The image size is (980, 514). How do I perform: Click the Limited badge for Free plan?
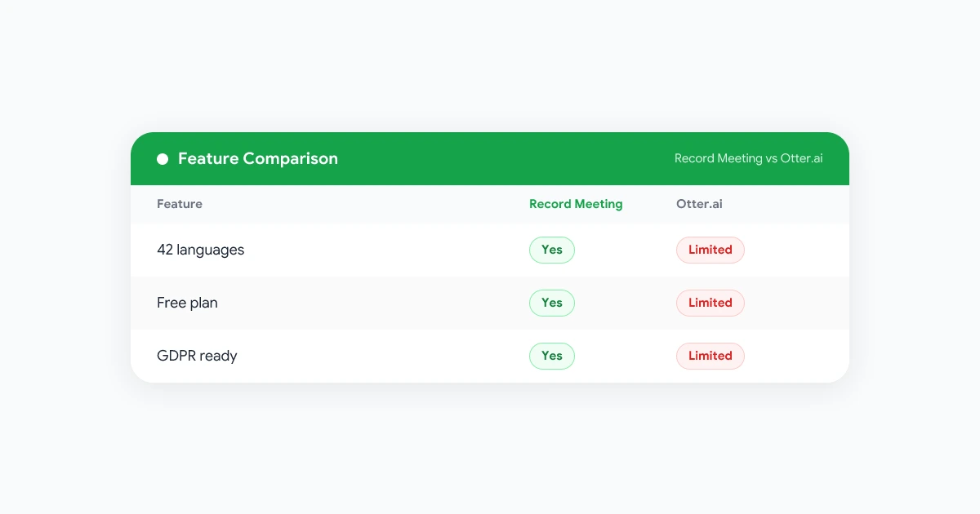710,303
